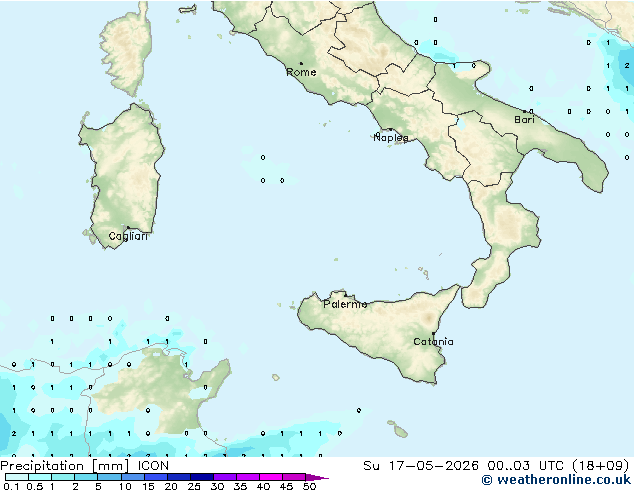Select the 40–45 mm legend color
The image size is (634, 490).
point(271,477)
